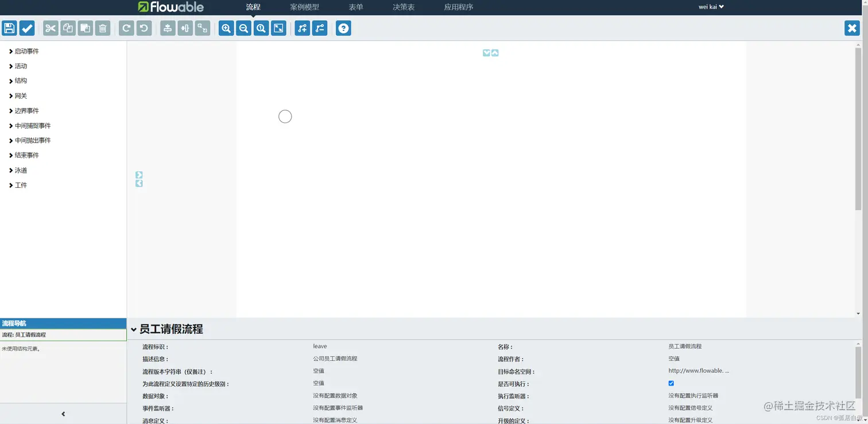The image size is (868, 424).
Task: Click the 没有配置消息定义 value
Action: coord(335,420)
